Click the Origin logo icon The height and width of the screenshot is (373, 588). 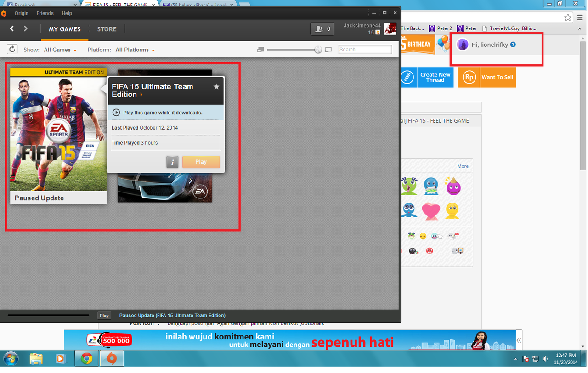pos(4,13)
